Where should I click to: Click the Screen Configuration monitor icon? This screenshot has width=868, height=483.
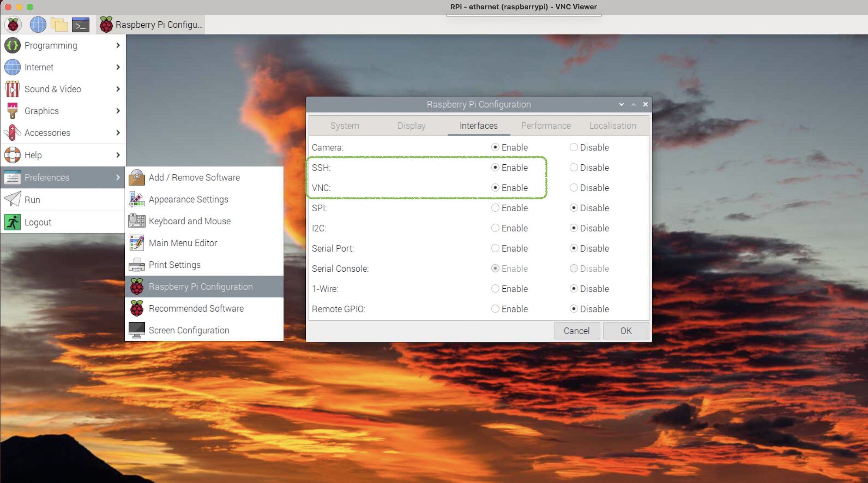tap(137, 330)
